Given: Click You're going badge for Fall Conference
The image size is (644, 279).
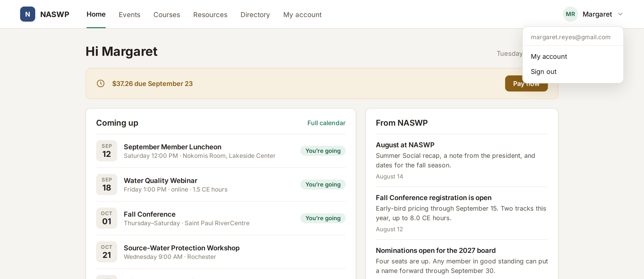Looking at the screenshot, I should [x=323, y=218].
